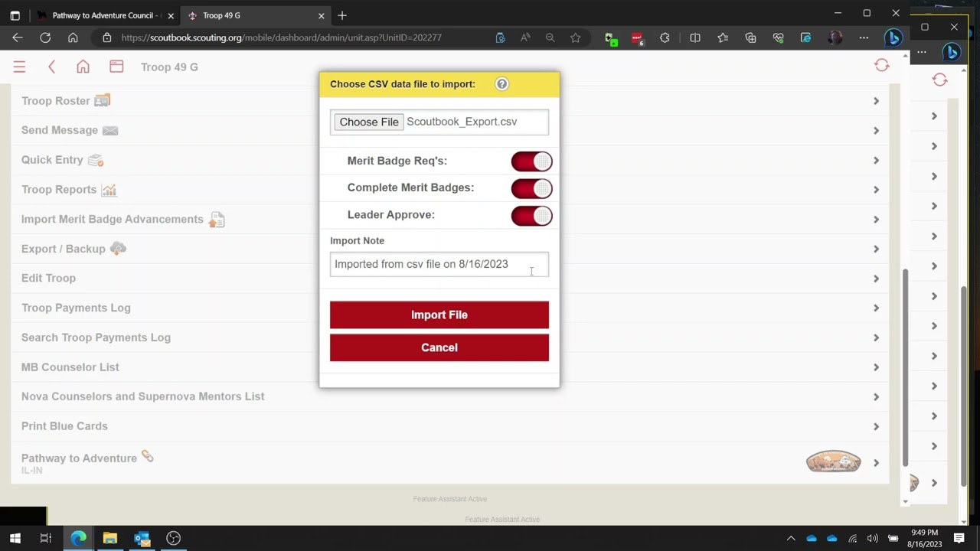Click the Import File button
980x551 pixels.
(x=439, y=315)
